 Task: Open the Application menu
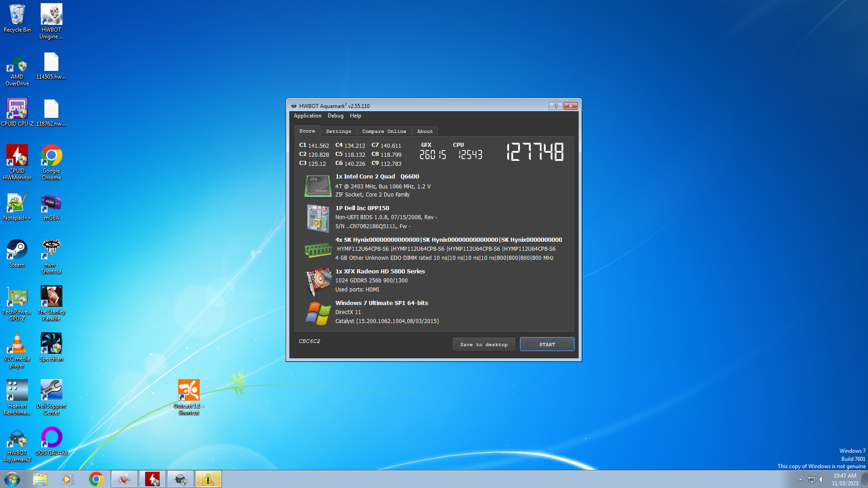[307, 116]
